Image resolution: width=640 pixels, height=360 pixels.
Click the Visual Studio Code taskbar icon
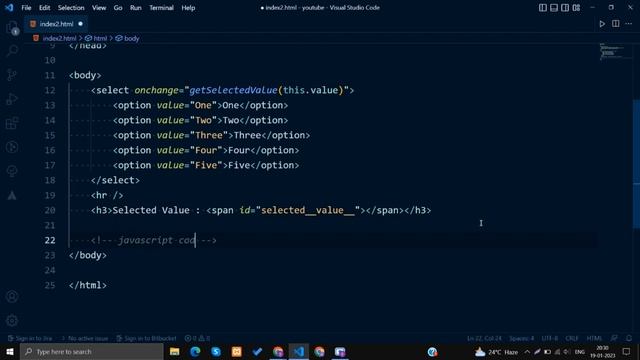click(x=299, y=351)
